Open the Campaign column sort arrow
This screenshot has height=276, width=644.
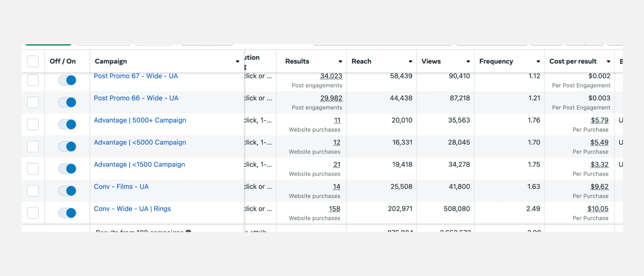point(237,61)
